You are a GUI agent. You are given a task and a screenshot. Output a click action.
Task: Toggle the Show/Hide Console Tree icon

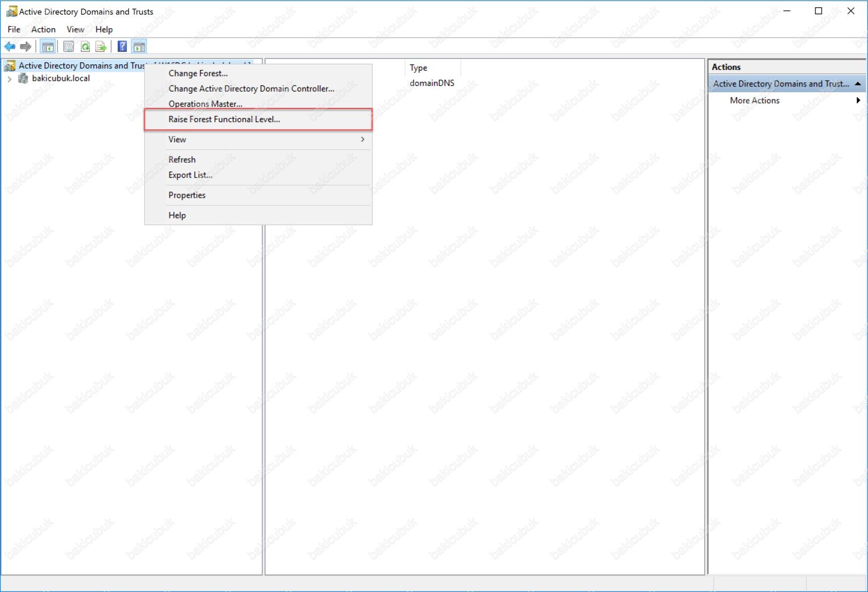[48, 46]
